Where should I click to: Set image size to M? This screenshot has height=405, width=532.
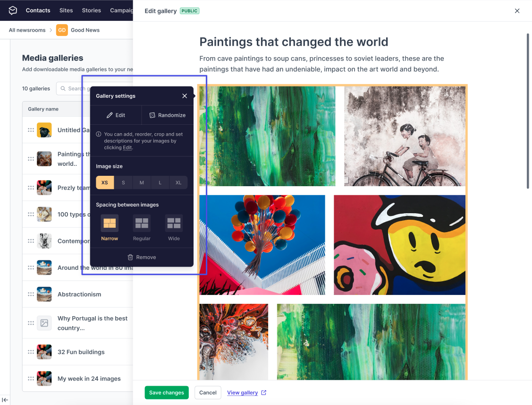coord(142,182)
